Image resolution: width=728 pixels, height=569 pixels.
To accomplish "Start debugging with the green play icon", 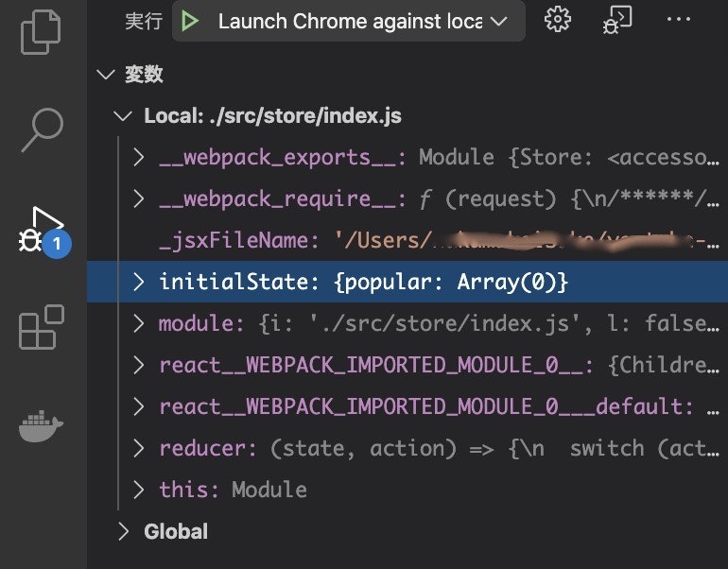I will click(189, 21).
